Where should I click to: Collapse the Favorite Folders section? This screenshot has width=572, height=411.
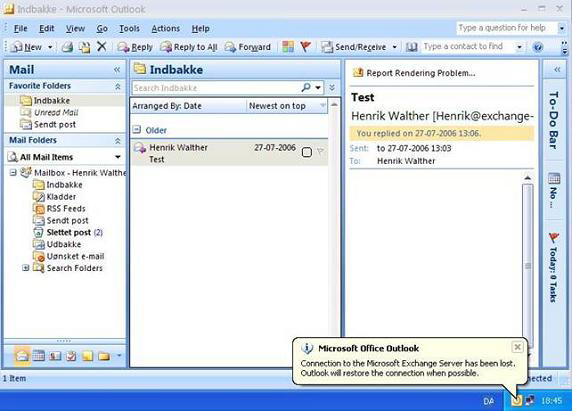click(117, 86)
